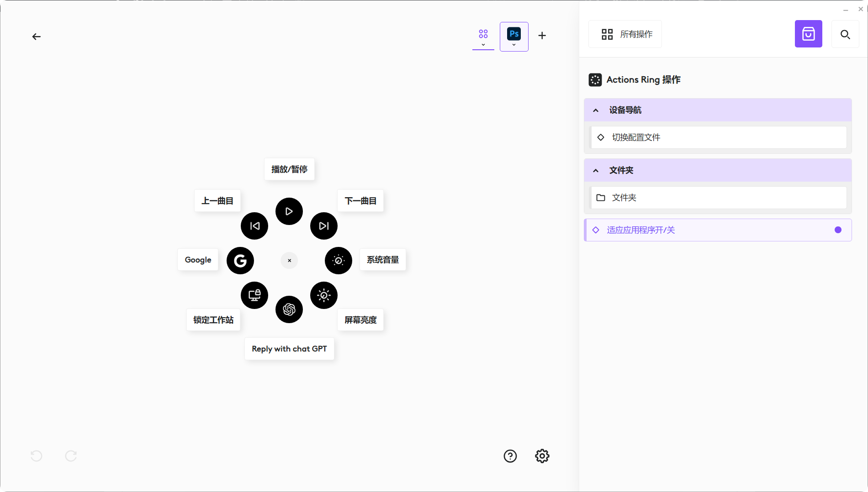868x492 pixels.
Task: Select 适应应用程序开/关 action
Action: (x=718, y=230)
